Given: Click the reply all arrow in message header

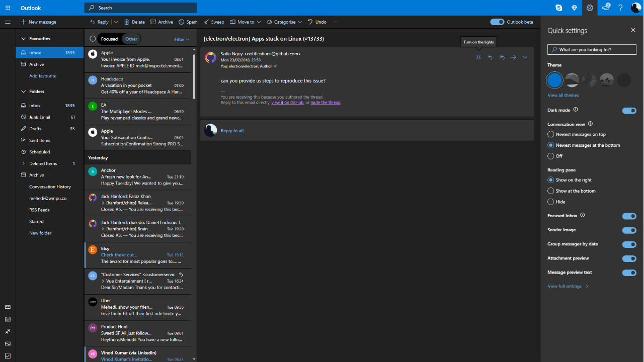Looking at the screenshot, I should [502, 57].
